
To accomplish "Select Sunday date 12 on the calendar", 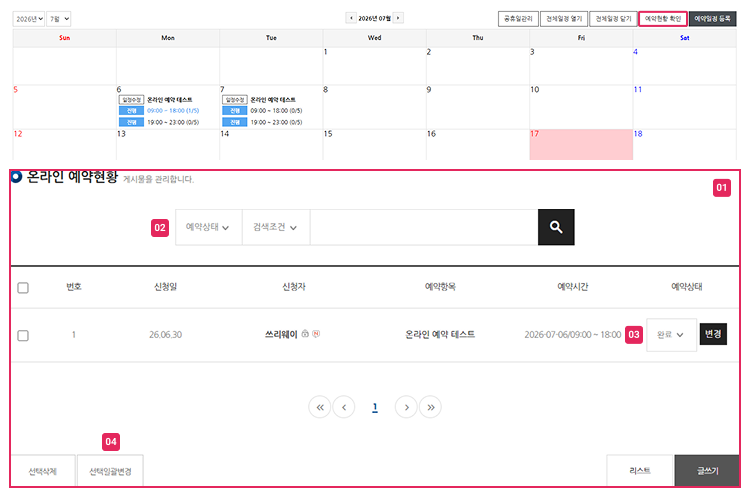I will tap(65, 144).
